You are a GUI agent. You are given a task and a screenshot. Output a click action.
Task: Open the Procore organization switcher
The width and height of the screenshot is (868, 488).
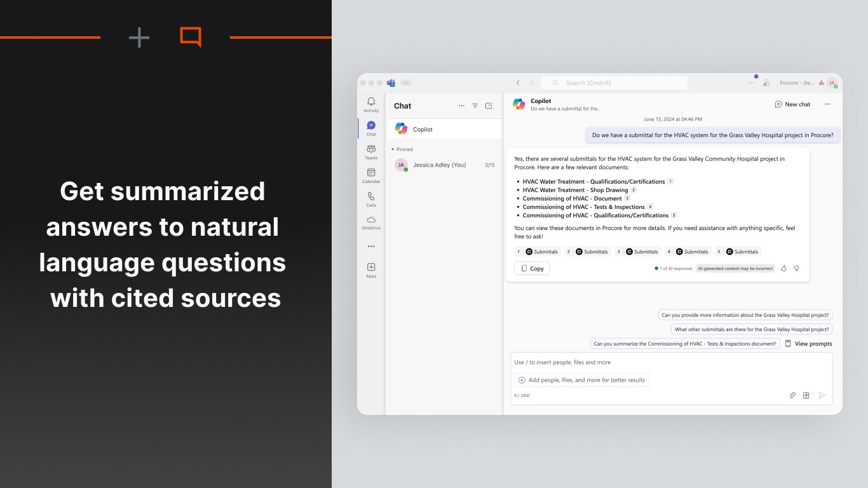click(797, 83)
